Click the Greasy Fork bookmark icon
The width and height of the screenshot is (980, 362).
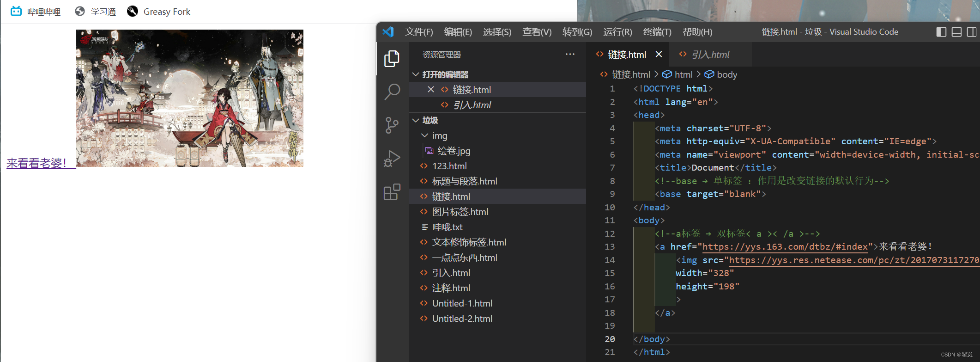(x=133, y=11)
